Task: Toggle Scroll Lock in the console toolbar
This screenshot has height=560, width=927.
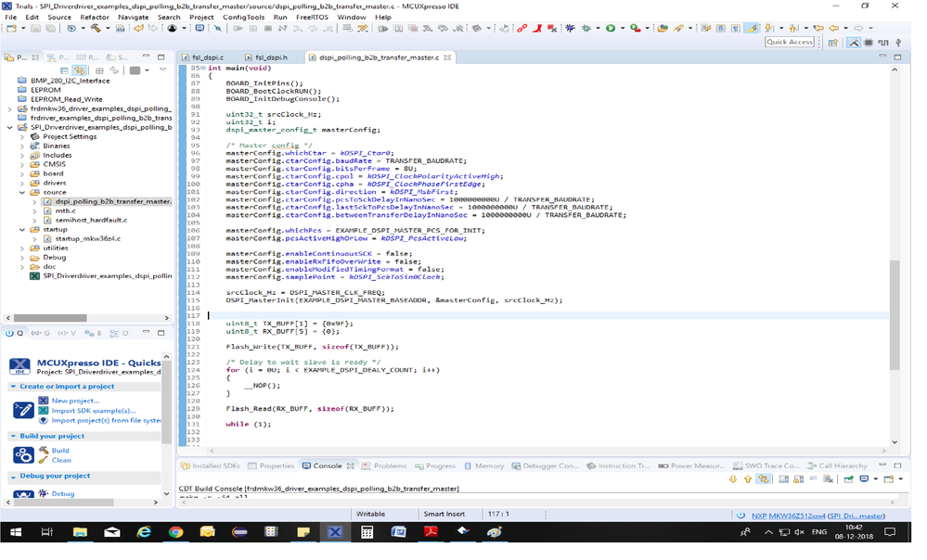Action: (x=799, y=479)
